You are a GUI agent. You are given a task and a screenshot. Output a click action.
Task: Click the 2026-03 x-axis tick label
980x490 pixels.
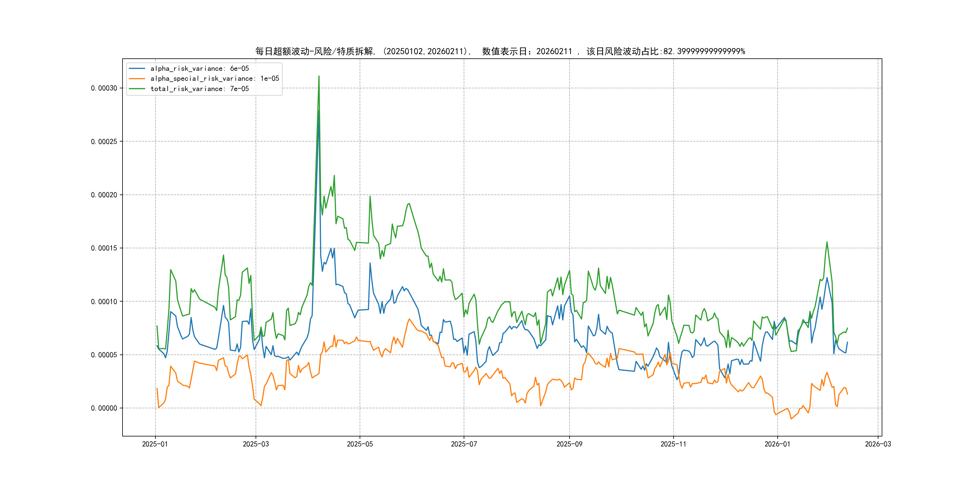878,444
